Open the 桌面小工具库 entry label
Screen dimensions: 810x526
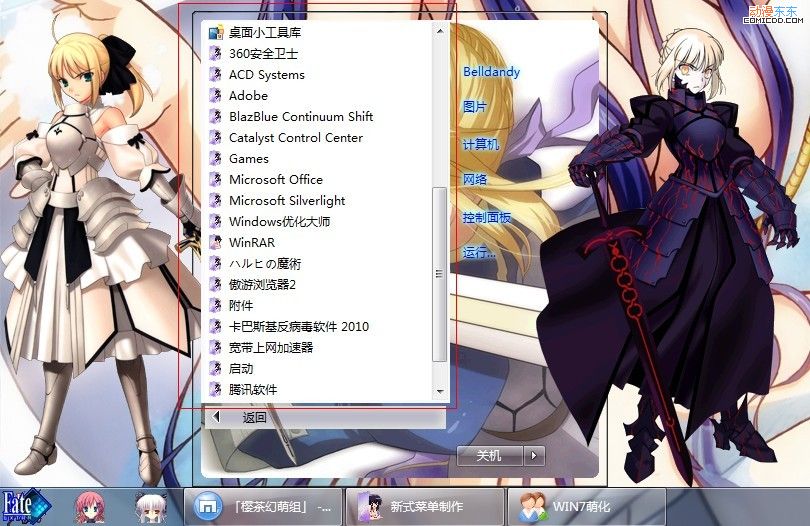[x=265, y=33]
